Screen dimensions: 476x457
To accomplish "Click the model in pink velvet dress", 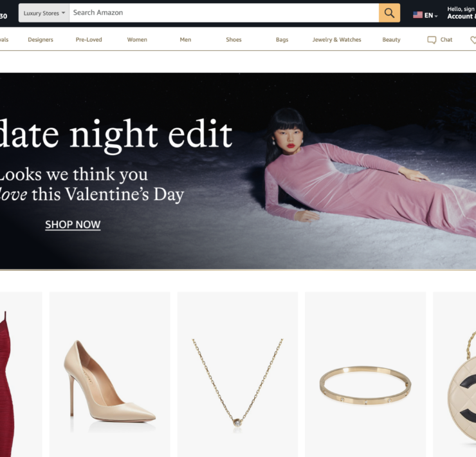I will [371, 173].
